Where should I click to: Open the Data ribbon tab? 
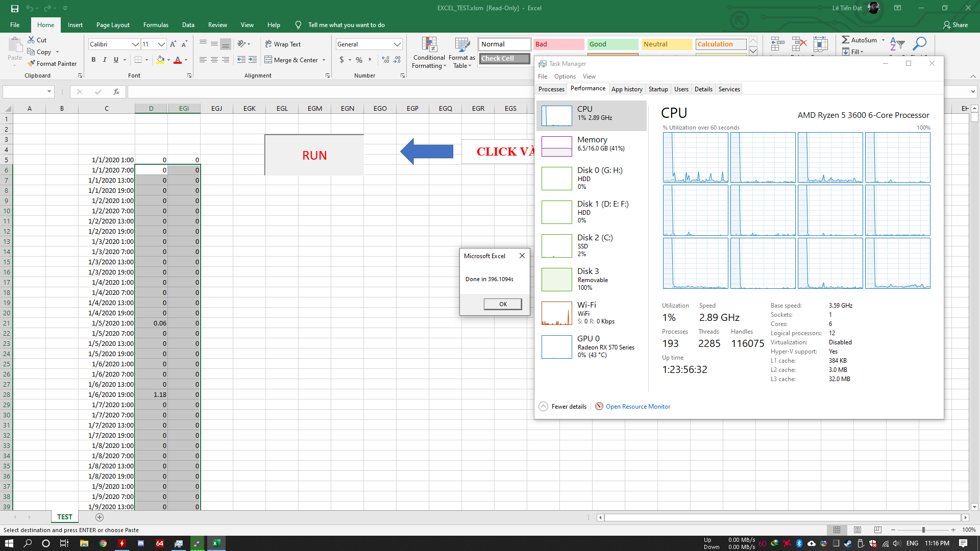[188, 24]
